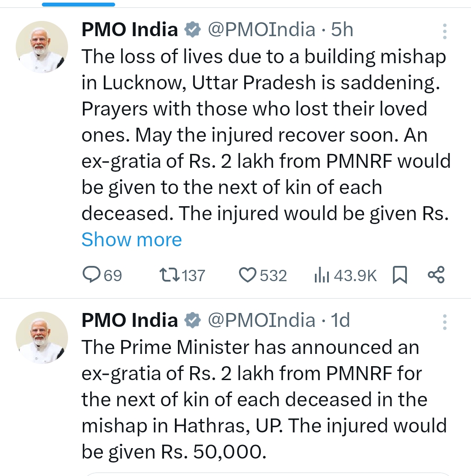
Task: View analytics for the Lucknow tweet
Action: coord(322,275)
